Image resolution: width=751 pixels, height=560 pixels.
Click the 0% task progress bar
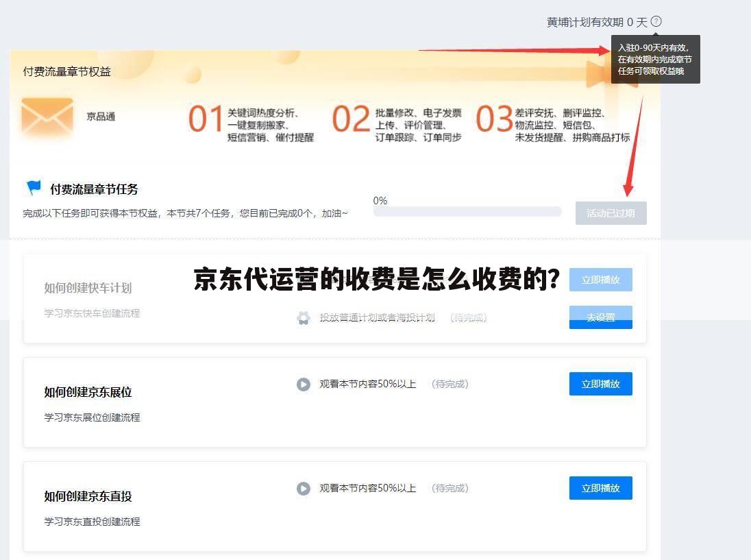pyautogui.click(x=467, y=211)
